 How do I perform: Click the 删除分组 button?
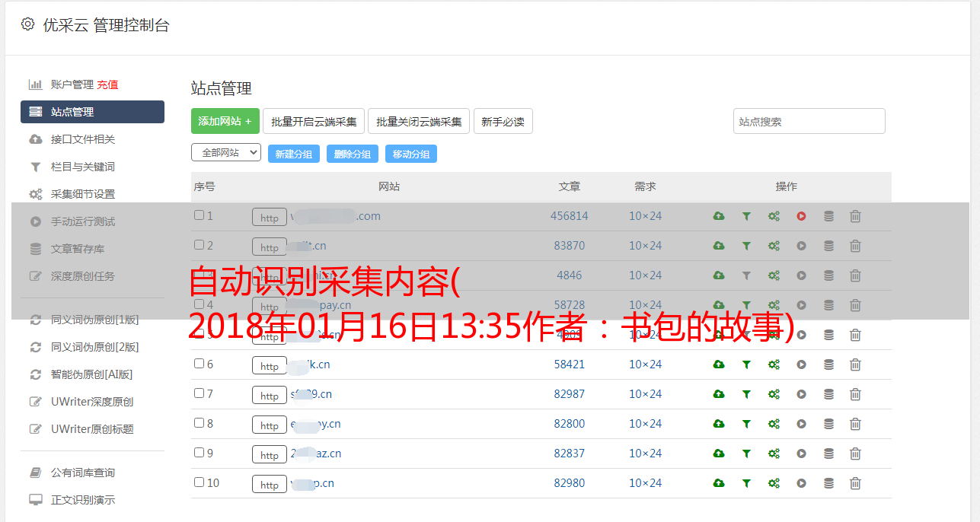pyautogui.click(x=353, y=154)
